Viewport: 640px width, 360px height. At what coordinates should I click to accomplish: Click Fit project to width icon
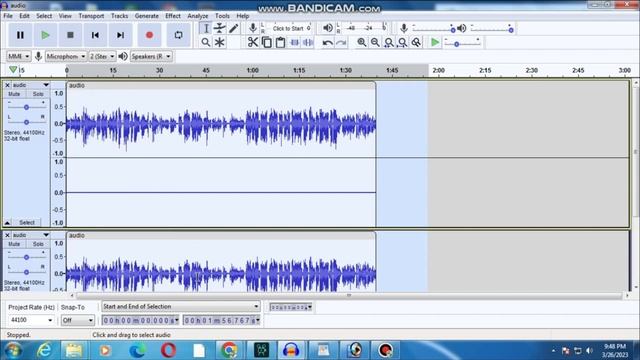(403, 42)
